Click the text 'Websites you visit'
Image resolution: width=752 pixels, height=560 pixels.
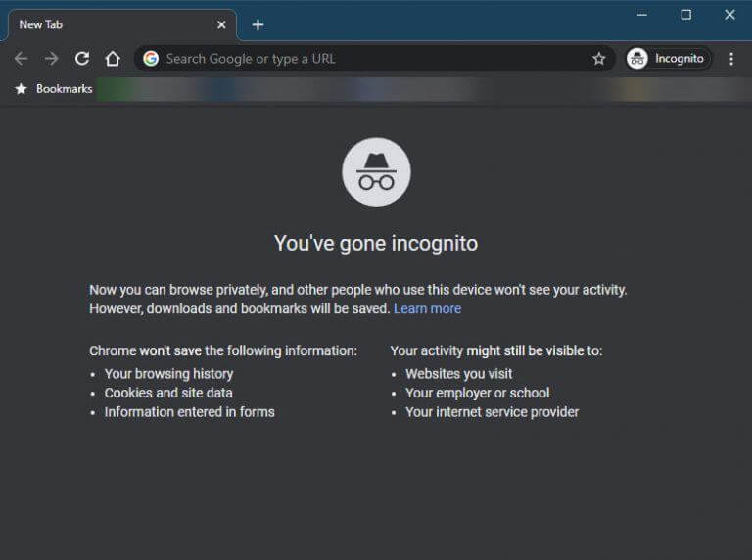pos(459,374)
